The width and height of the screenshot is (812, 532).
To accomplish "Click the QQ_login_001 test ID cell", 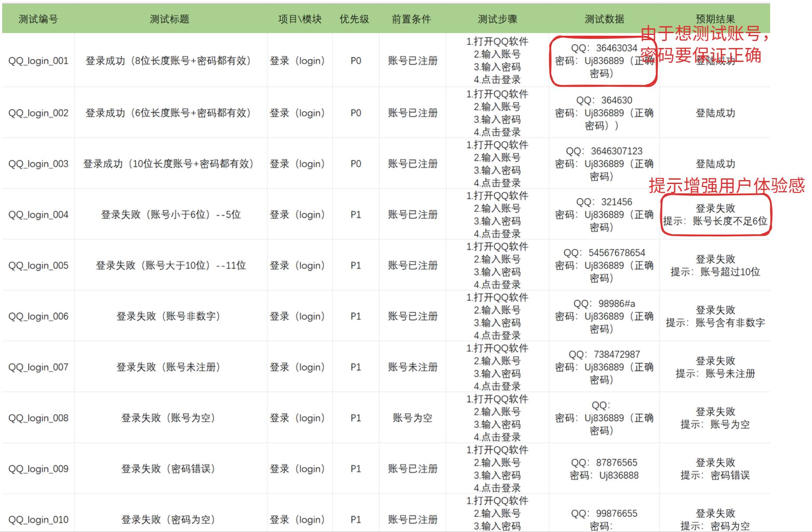I will (38, 61).
